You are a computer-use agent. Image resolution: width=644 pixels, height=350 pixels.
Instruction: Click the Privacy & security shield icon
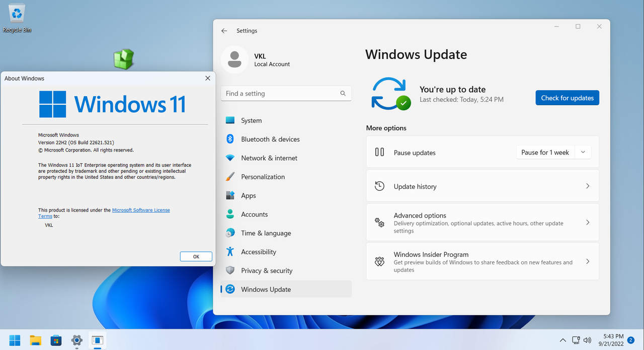(x=230, y=270)
